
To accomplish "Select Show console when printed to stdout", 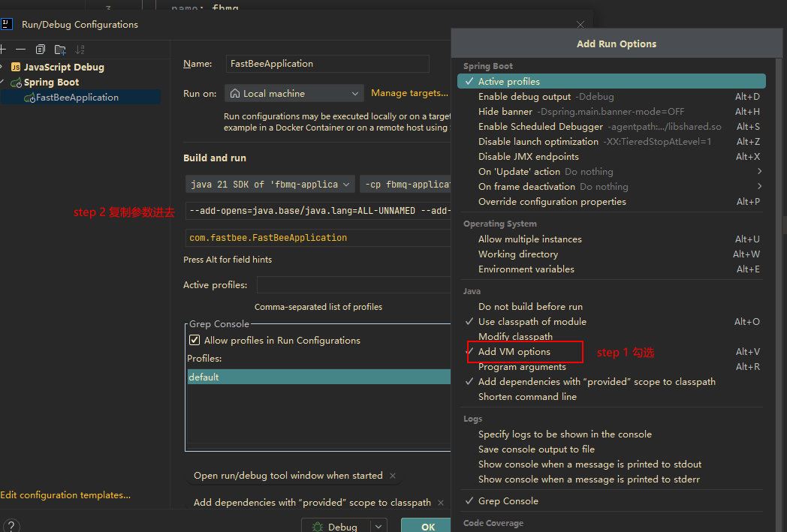I will point(611,464).
